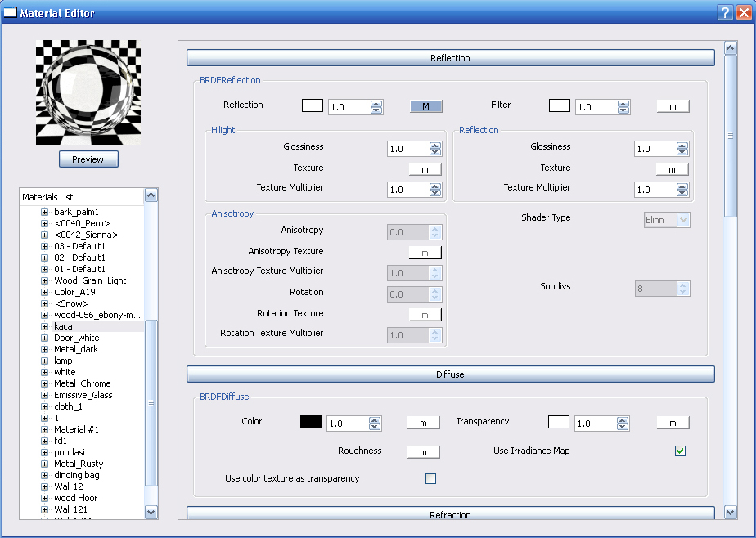
Task: Expand the bark_palm1 material node
Action: tap(44, 212)
